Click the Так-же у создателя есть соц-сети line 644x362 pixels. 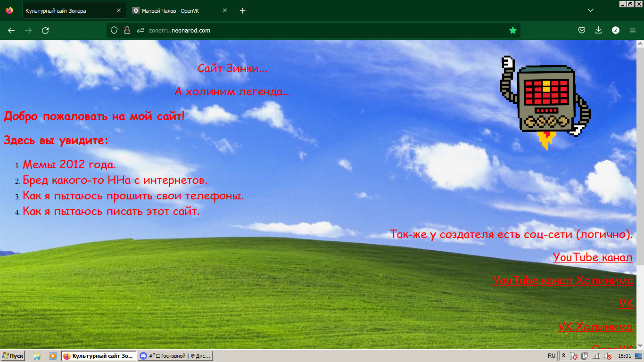[511, 234]
